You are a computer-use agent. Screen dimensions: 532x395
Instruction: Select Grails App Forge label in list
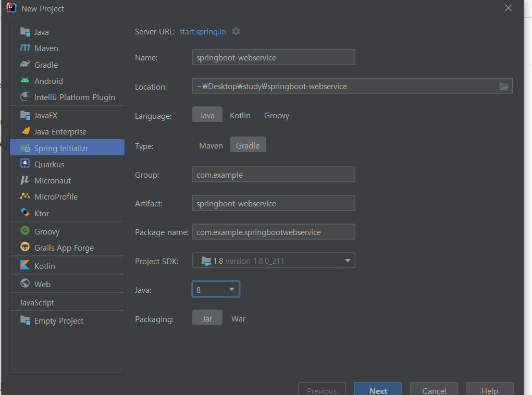tap(64, 248)
